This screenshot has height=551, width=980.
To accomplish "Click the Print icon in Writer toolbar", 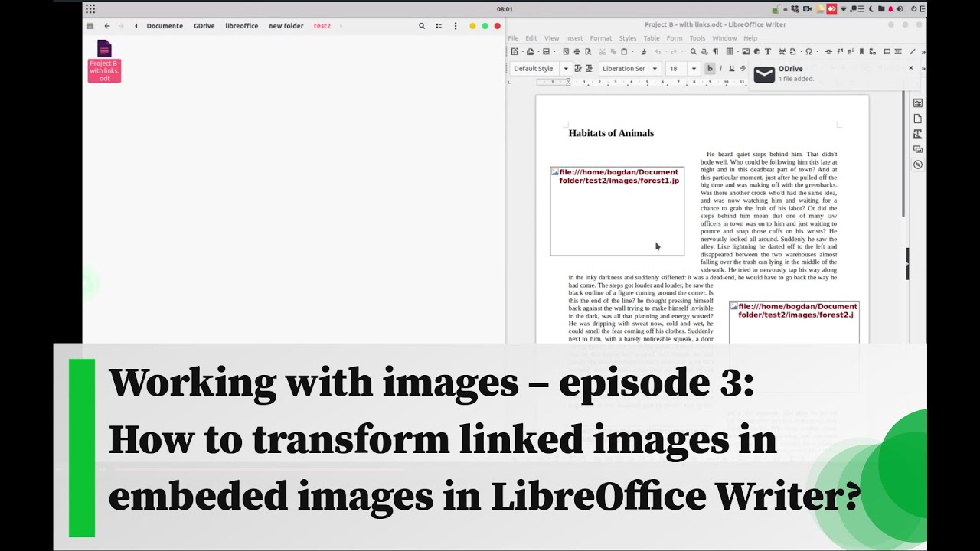I will click(x=577, y=51).
